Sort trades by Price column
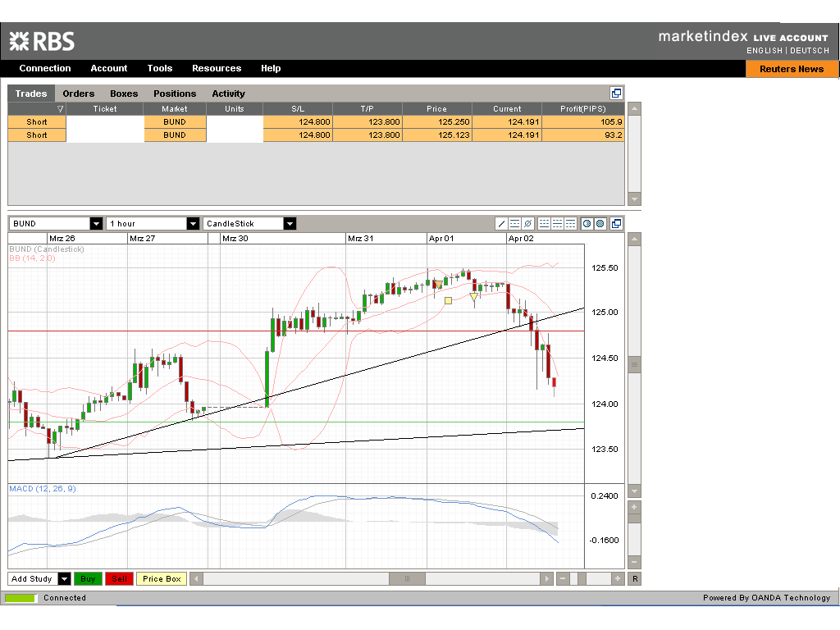Viewport: 840px width, 630px height. pos(437,109)
